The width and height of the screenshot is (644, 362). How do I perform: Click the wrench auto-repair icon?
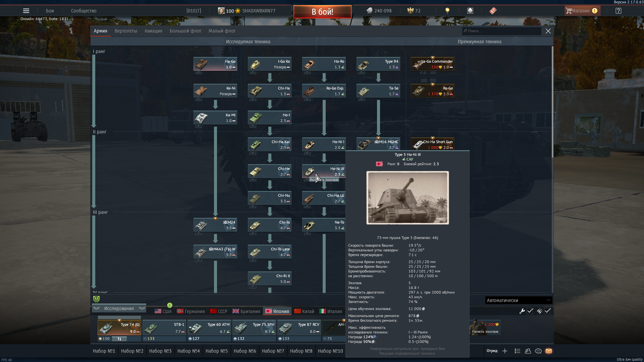[522, 311]
